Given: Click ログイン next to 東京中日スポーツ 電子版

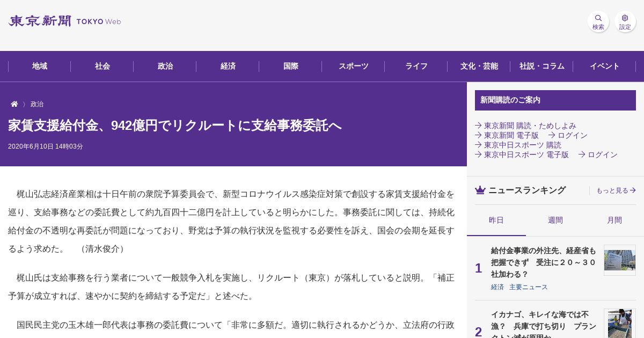Looking at the screenshot, I should [598, 155].
